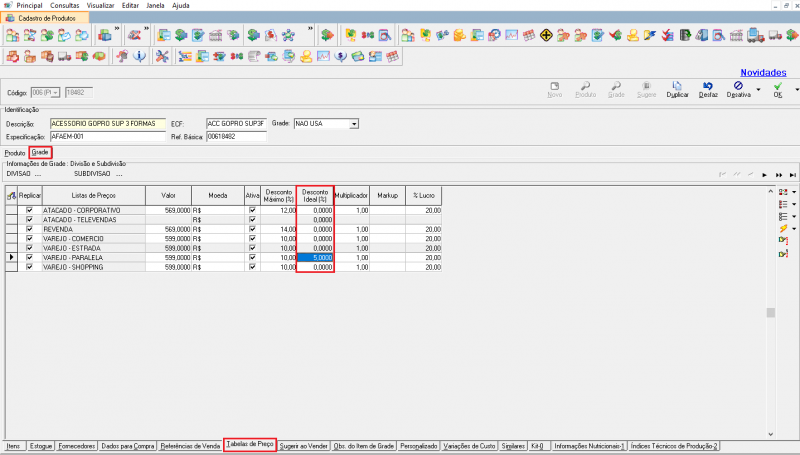Uncheck Replicar for VAREJO - SHOPPING
The width and height of the screenshot is (800, 455).
tap(29, 267)
